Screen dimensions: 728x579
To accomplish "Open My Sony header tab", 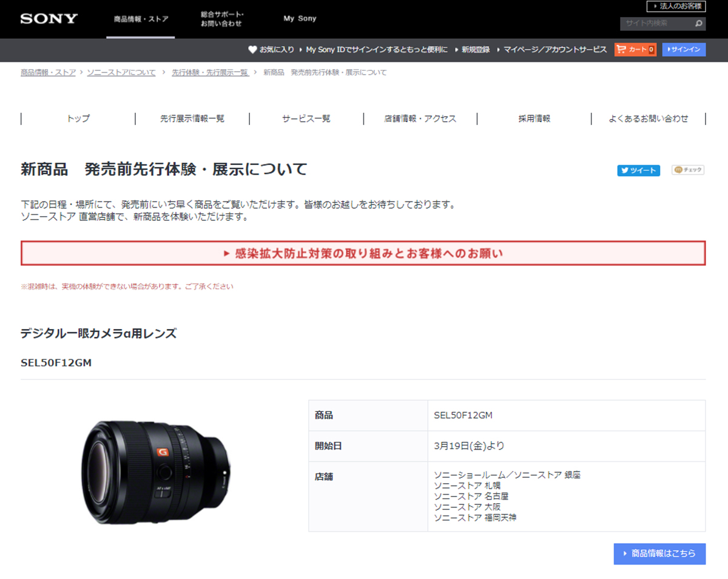I will (x=300, y=19).
